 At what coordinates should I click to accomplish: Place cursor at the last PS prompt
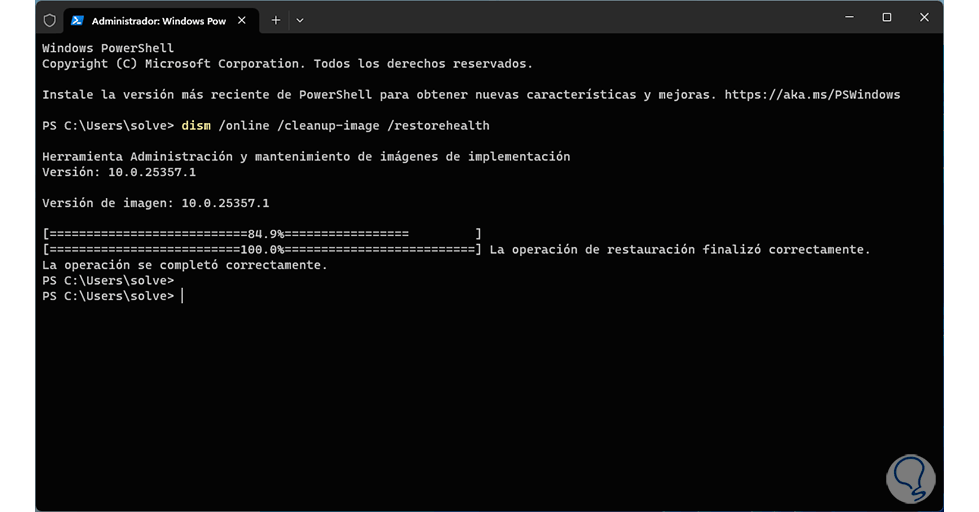coord(182,296)
